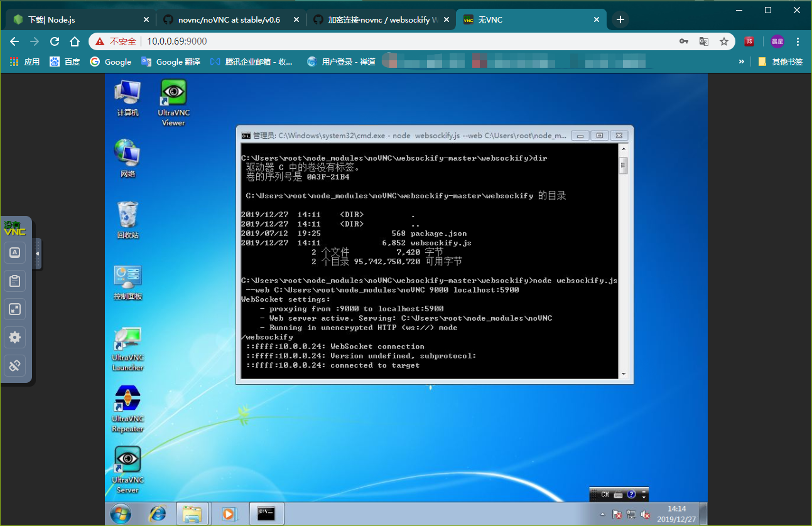Click cmd scrollbar down arrow

624,374
